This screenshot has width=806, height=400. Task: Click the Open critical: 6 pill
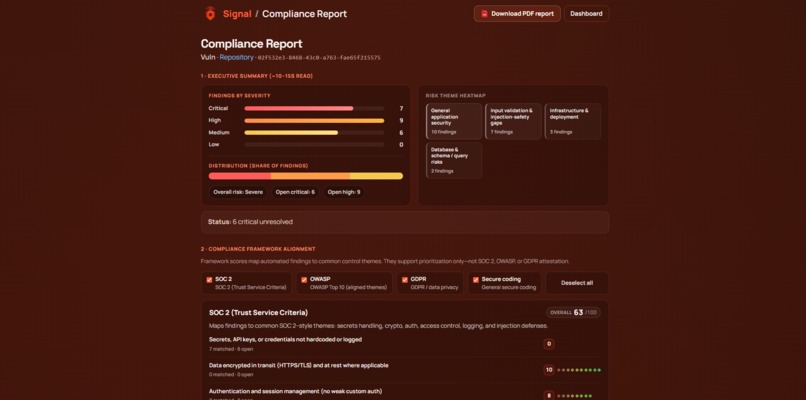pos(295,192)
